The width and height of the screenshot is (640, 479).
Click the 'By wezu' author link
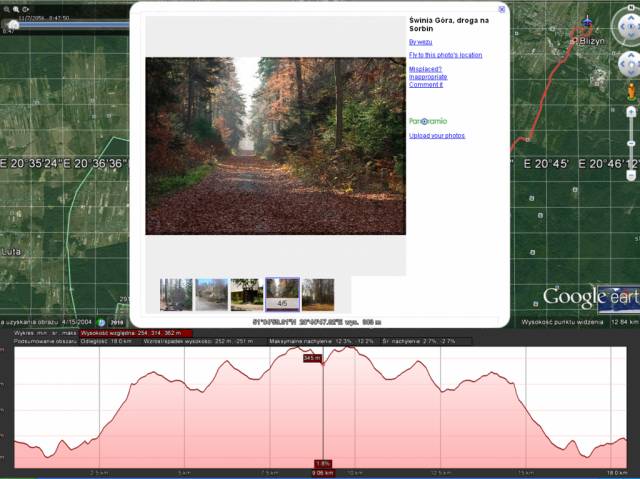point(420,42)
